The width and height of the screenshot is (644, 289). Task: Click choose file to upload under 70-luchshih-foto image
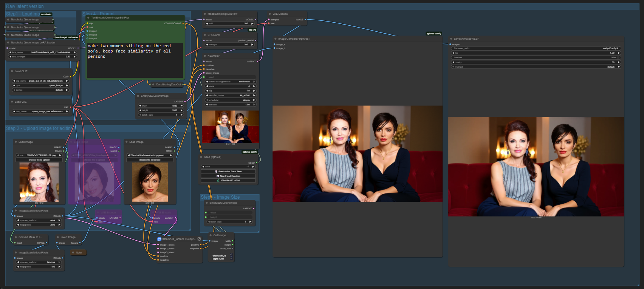[150, 160]
